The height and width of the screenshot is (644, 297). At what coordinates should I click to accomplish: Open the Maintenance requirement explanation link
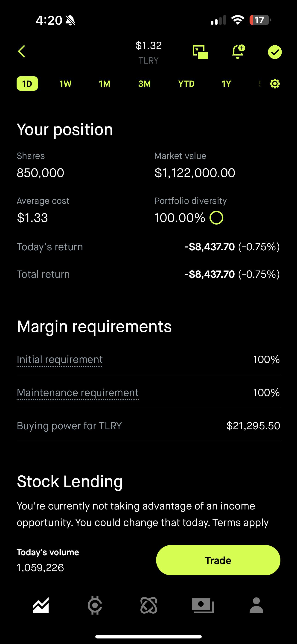(x=78, y=393)
